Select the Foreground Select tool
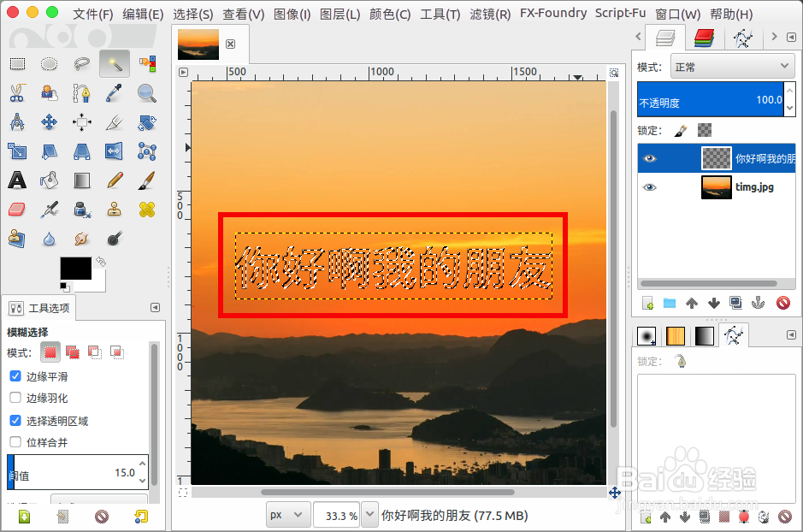The image size is (803, 532). pos(49,93)
